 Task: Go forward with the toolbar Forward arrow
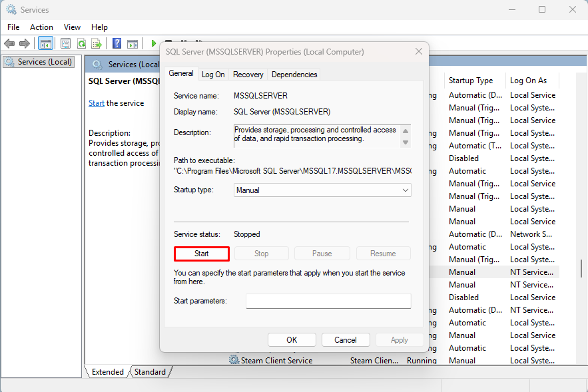(x=25, y=43)
